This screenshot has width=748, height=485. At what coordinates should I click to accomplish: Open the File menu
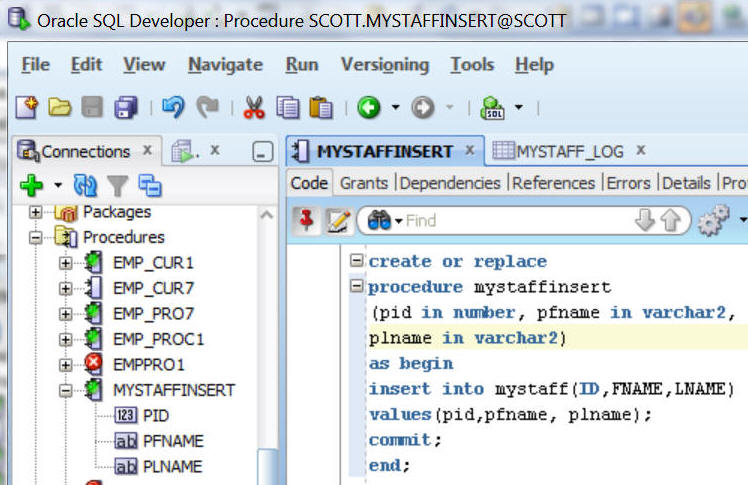pos(35,64)
